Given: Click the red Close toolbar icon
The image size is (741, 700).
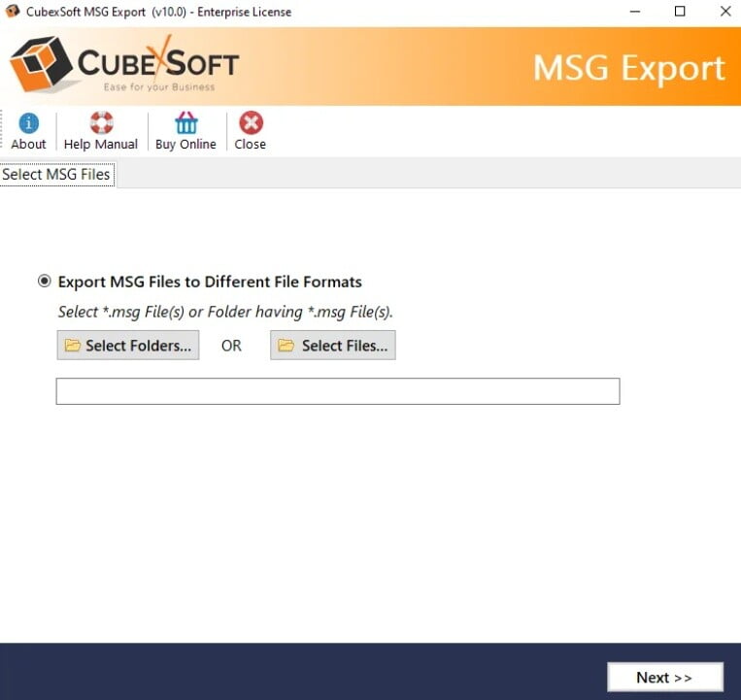Looking at the screenshot, I should 251,122.
